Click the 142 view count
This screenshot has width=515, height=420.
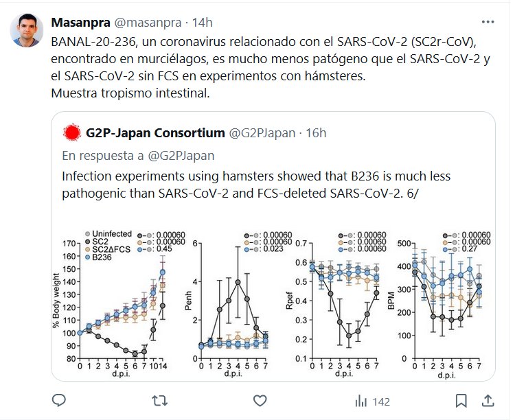pyautogui.click(x=380, y=401)
